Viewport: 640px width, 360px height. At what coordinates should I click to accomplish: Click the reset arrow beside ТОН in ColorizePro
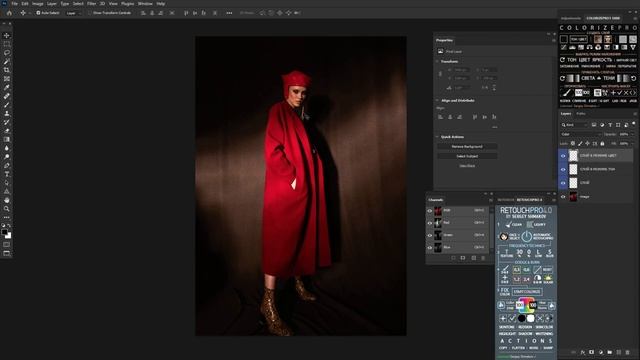562,60
